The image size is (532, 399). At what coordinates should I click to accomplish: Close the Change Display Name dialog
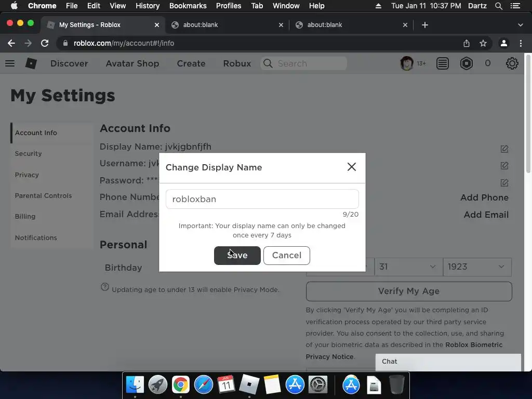coord(352,167)
